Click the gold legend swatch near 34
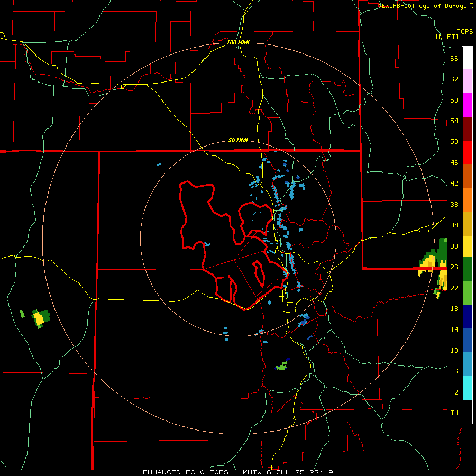 pyautogui.click(x=467, y=224)
